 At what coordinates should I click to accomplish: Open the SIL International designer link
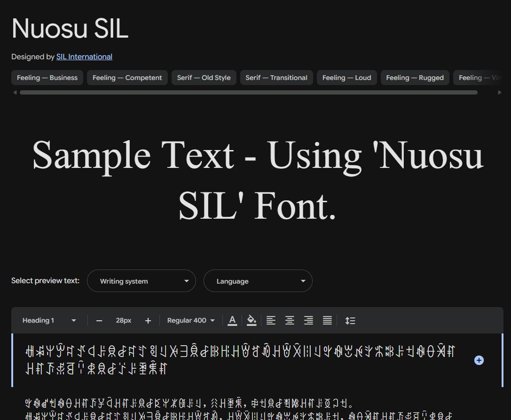(x=84, y=57)
